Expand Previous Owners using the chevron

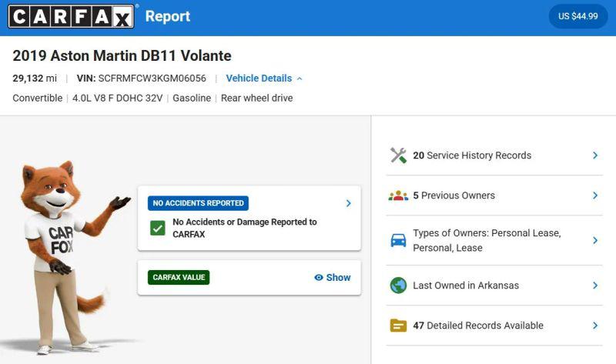pos(595,195)
